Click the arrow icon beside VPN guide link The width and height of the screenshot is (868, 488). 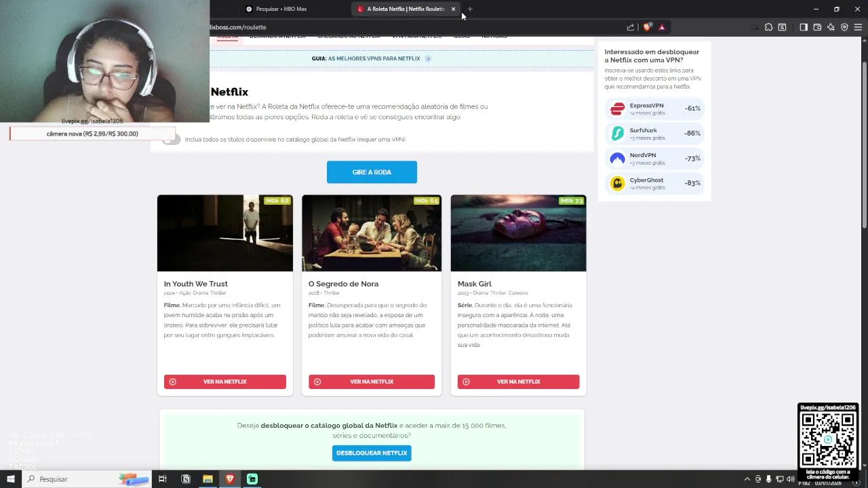click(428, 59)
